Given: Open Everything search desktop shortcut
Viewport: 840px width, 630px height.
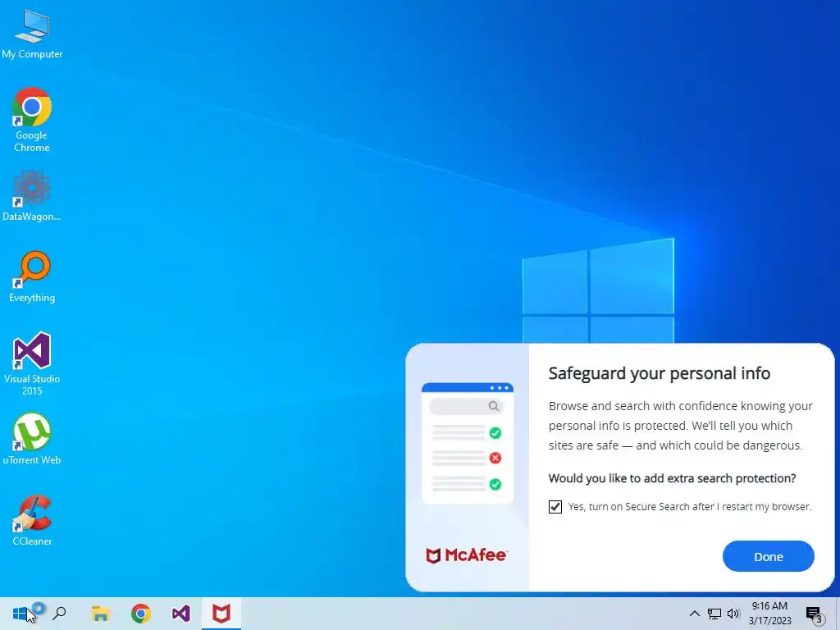Looking at the screenshot, I should tap(32, 276).
